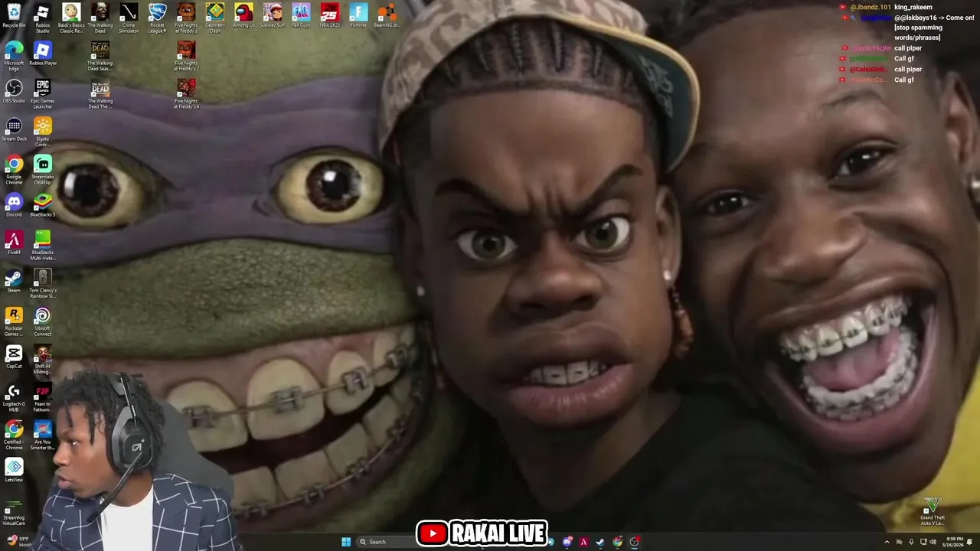Image resolution: width=980 pixels, height=551 pixels.
Task: Launch BeamNG.drive desktop icon
Action: tap(387, 17)
